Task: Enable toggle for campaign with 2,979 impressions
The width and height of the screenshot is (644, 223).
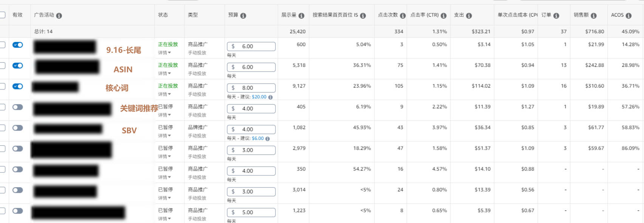Action: coord(18,149)
